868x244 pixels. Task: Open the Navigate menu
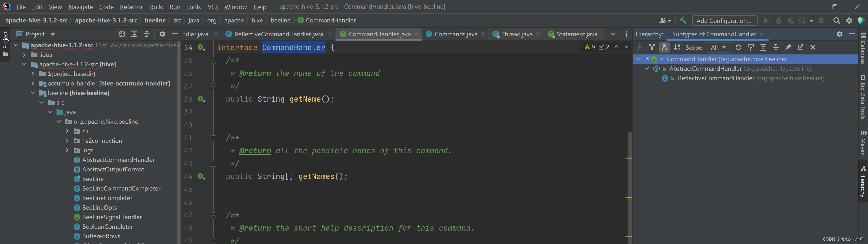coord(81,7)
